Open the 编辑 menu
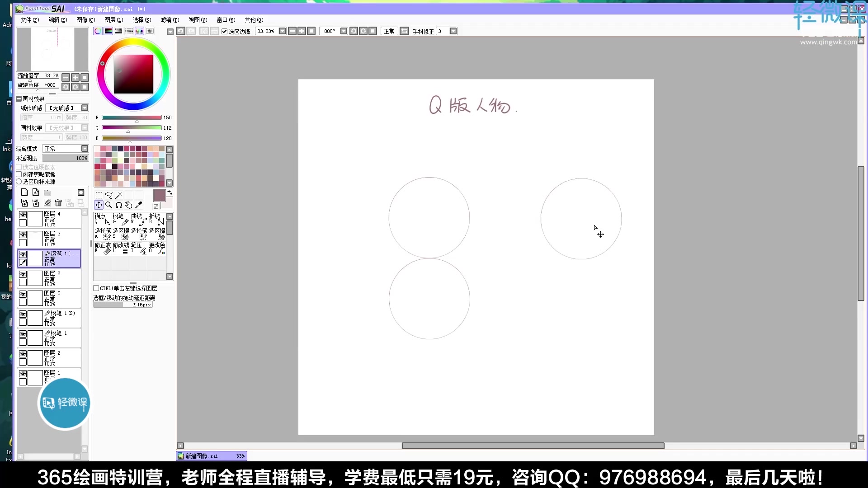The height and width of the screenshot is (488, 868). (x=57, y=20)
